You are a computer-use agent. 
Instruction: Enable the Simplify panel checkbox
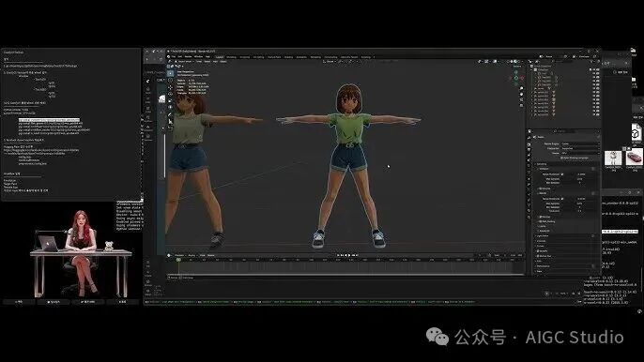tap(538, 251)
